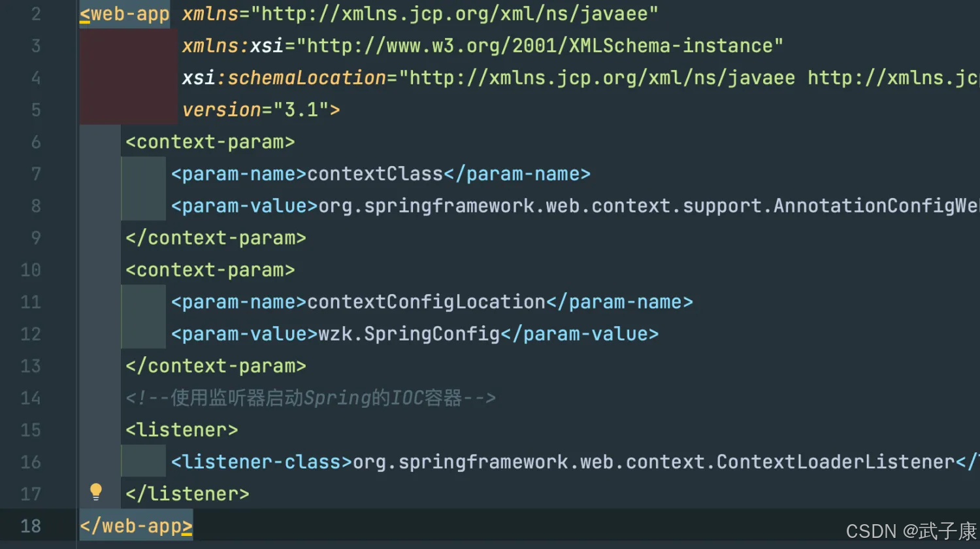Click the version="3.1" attribute
This screenshot has height=549, width=980.
click(x=255, y=110)
